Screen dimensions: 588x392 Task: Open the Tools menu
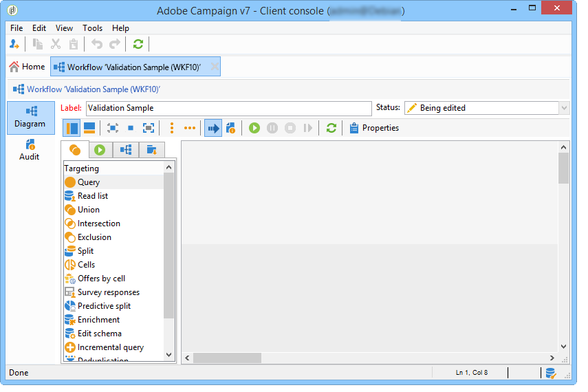(x=93, y=28)
